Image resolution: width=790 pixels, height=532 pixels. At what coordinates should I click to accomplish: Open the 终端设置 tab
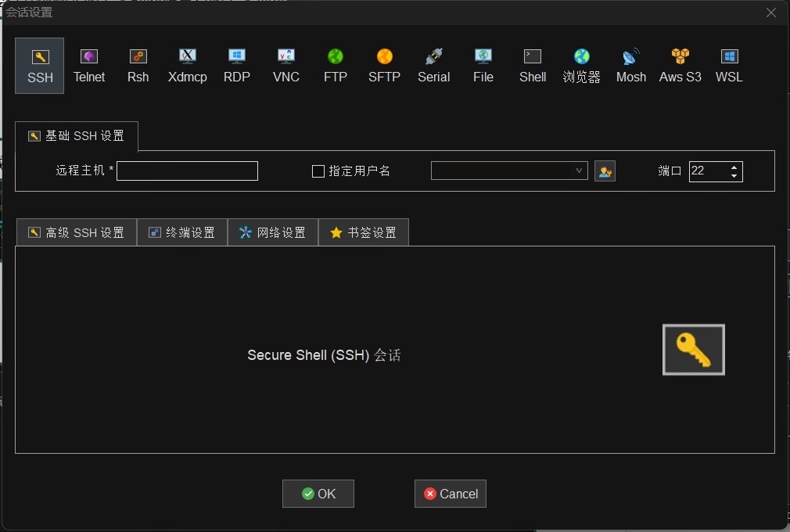pyautogui.click(x=182, y=232)
